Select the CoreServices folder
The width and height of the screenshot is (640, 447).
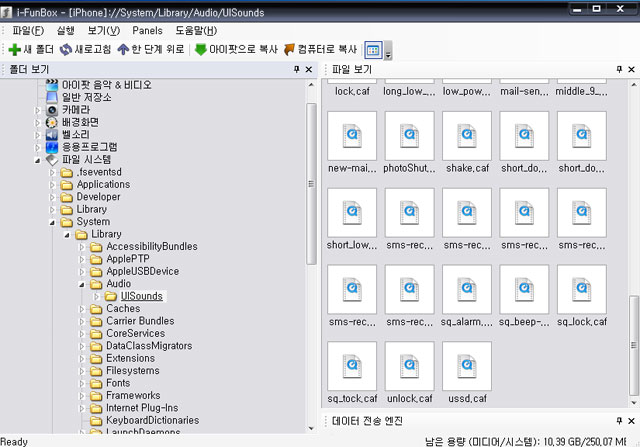(x=136, y=334)
